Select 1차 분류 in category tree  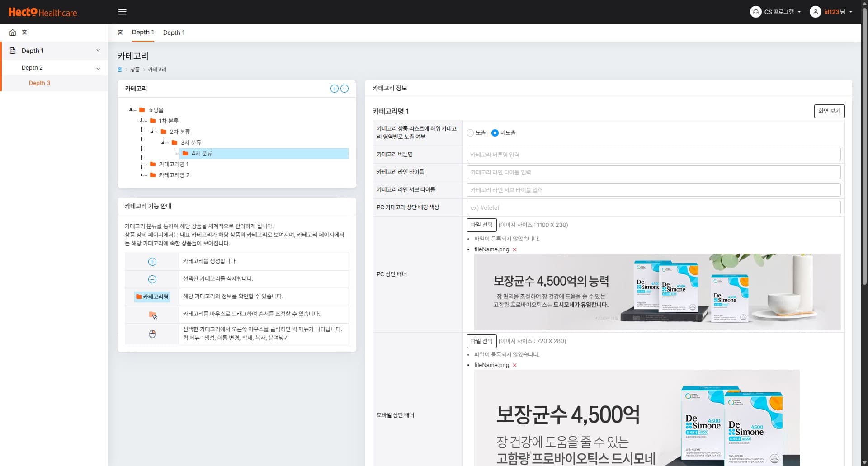coord(169,121)
